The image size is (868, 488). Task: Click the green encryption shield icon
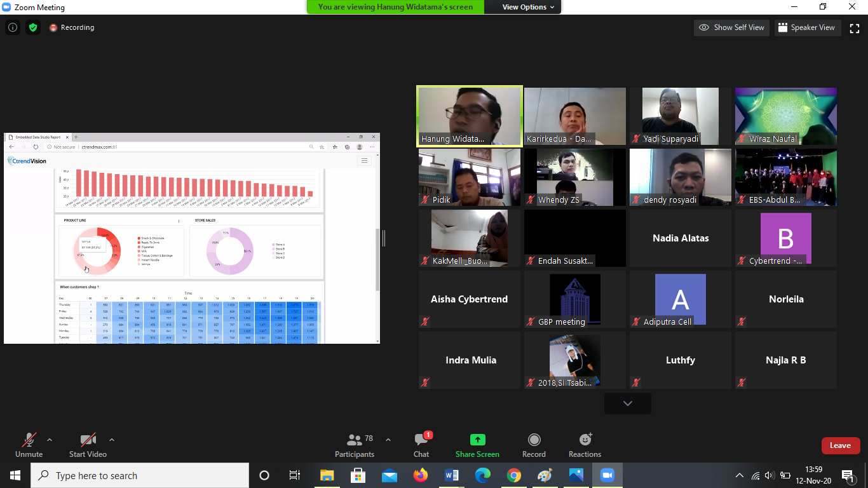click(x=33, y=27)
